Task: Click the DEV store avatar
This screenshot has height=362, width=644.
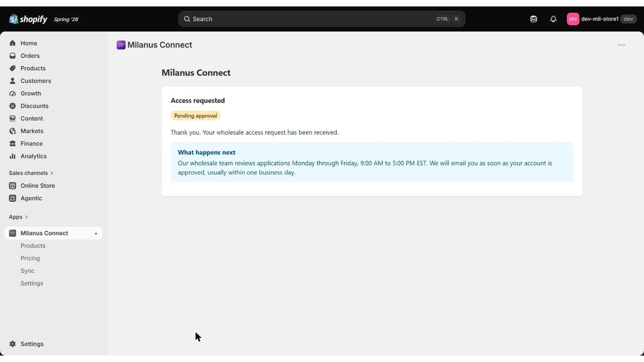Action: [x=573, y=19]
